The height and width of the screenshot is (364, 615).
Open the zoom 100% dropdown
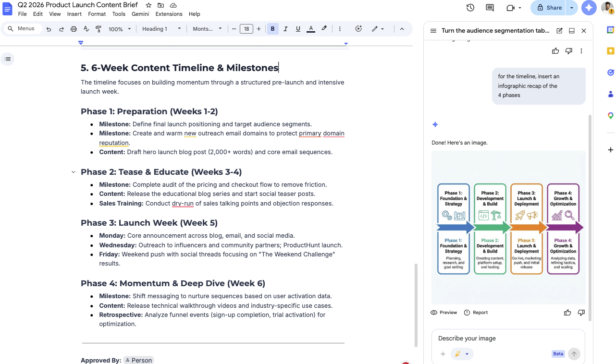click(120, 29)
